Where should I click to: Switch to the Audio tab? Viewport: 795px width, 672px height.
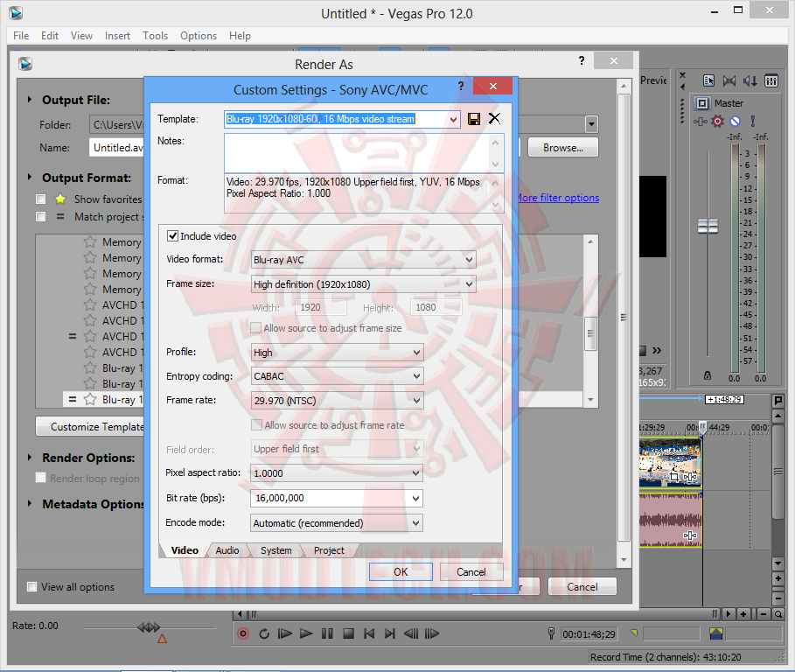(227, 550)
